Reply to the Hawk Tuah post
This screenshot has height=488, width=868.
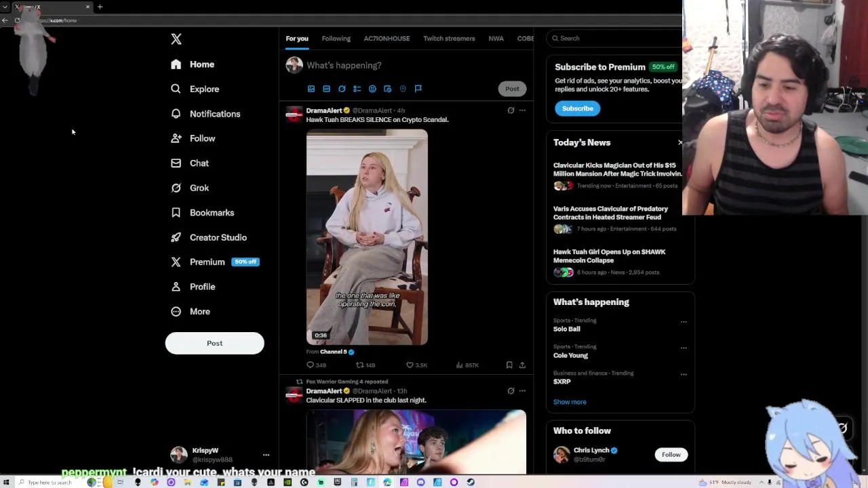(317, 365)
